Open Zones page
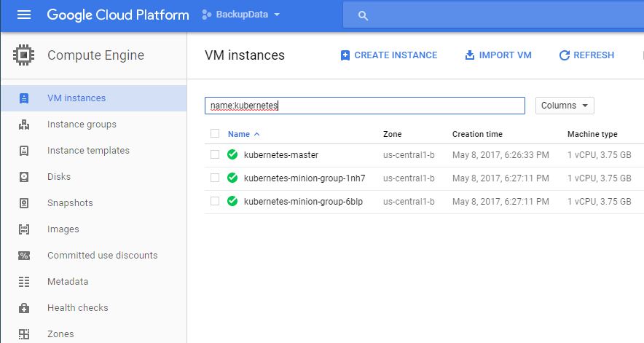The width and height of the screenshot is (644, 343). pyautogui.click(x=60, y=334)
